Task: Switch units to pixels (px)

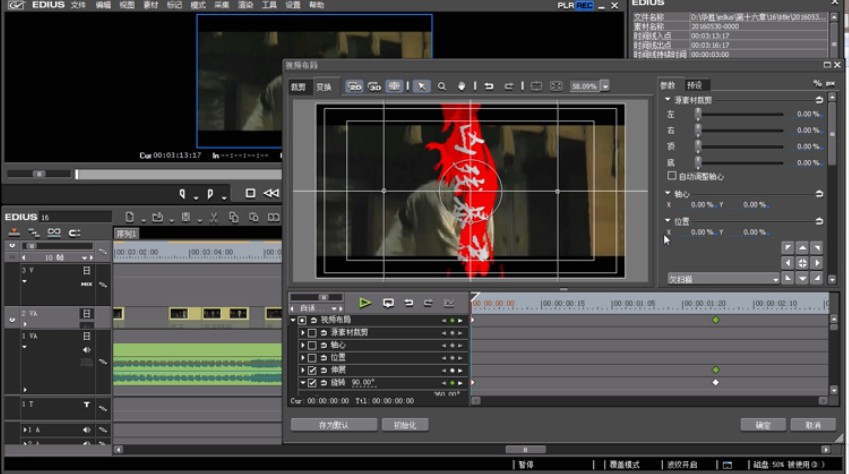Action: click(x=831, y=83)
